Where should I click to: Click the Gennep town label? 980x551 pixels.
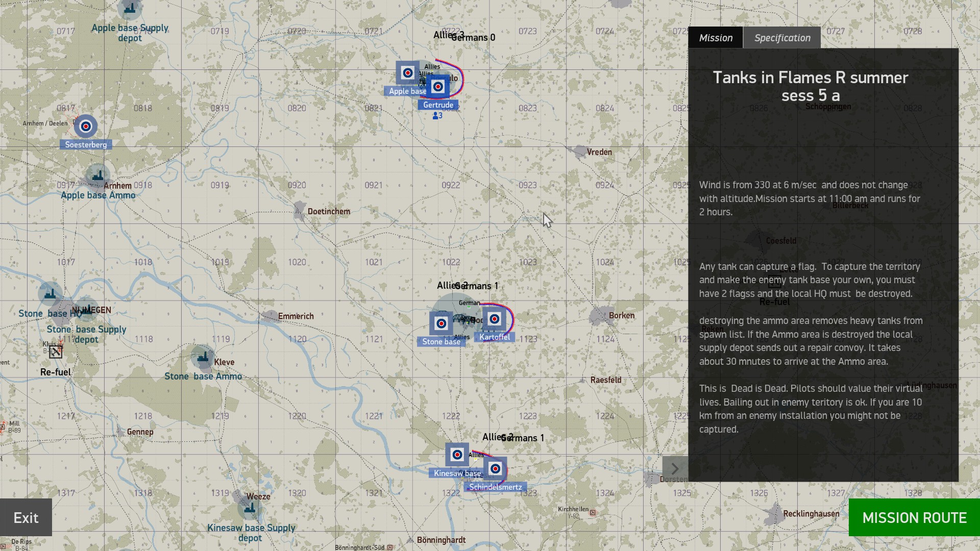(140, 432)
